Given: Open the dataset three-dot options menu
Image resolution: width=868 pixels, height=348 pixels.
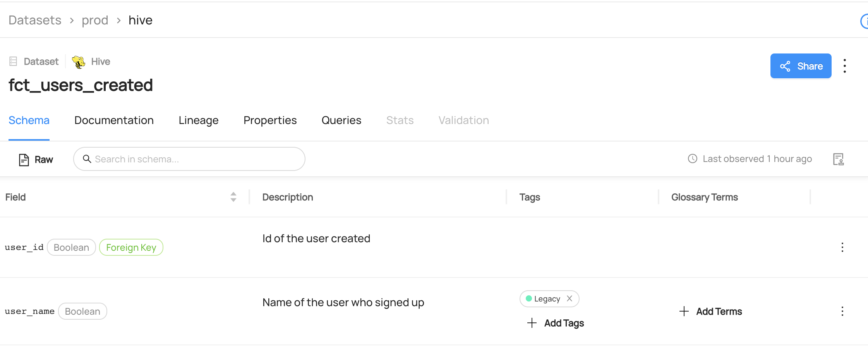Looking at the screenshot, I should pyautogui.click(x=844, y=66).
